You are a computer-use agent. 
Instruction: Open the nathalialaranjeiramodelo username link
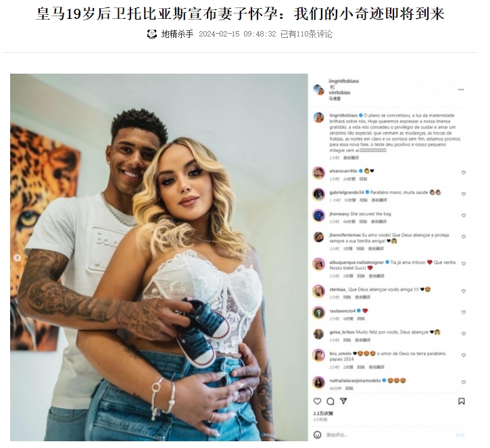point(355,380)
